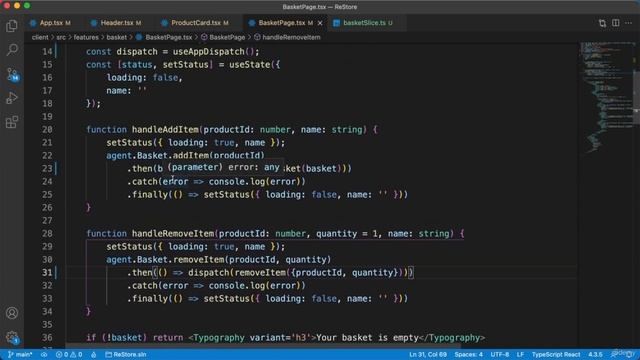640x360 pixels.
Task: Click the TypeScript React language mode
Action: tap(556, 354)
